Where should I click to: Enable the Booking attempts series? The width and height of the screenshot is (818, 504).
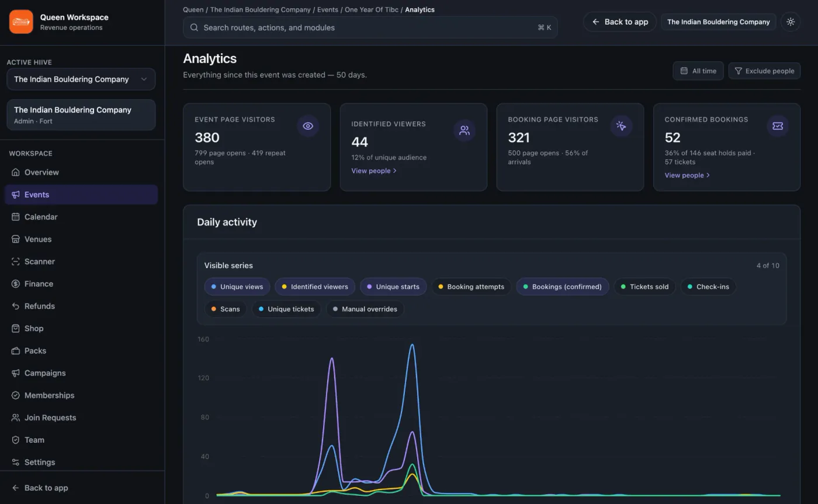(x=471, y=287)
